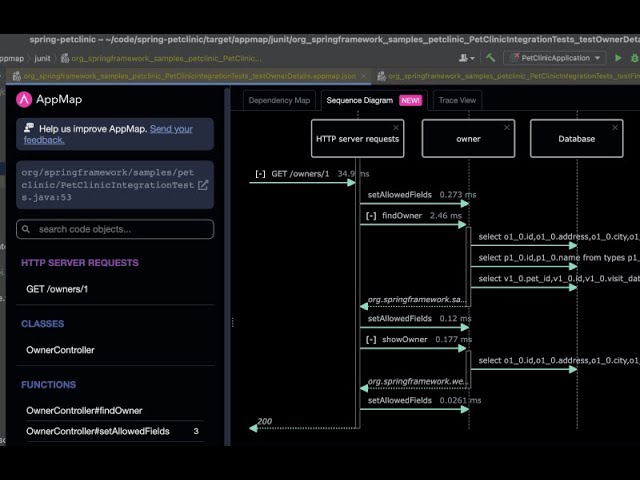Screen dimensions: 640x480
Task: Select setAllowedFields 0.12 ms call
Action: [x=420, y=318]
